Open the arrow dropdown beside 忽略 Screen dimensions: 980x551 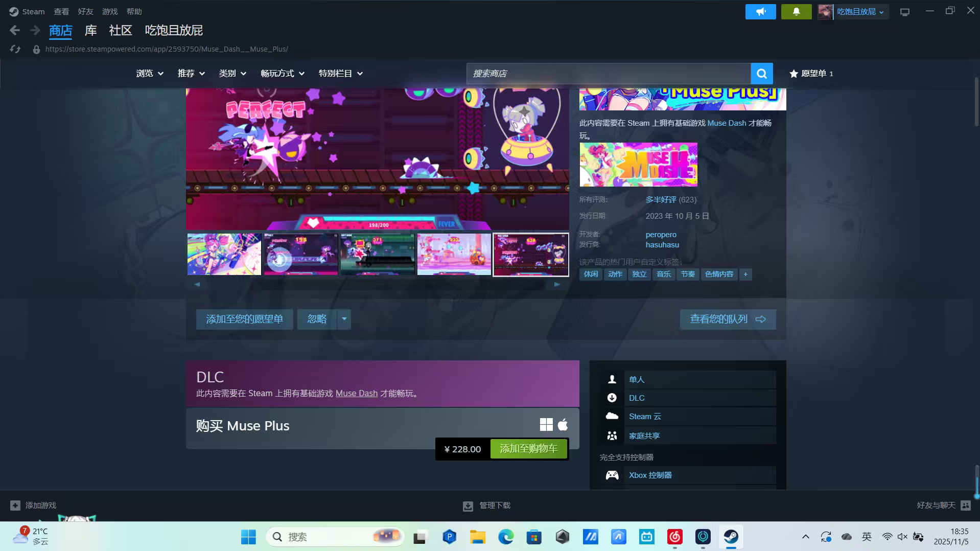[x=344, y=319]
